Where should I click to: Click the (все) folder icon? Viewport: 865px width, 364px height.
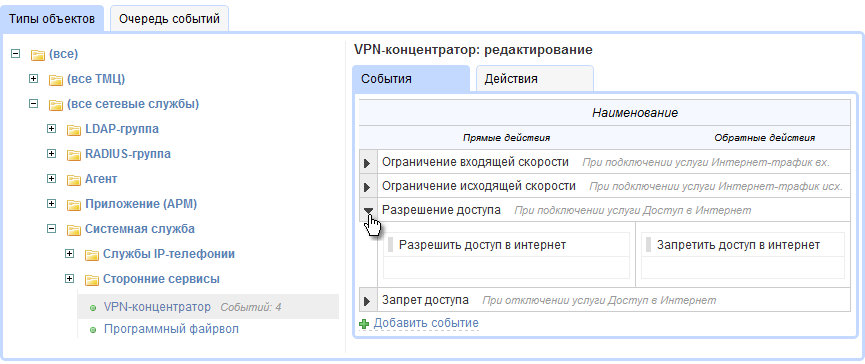coord(38,55)
